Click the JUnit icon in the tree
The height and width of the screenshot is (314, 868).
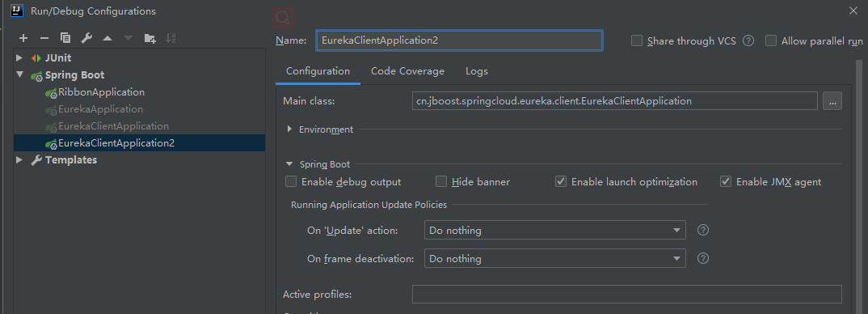[36, 58]
